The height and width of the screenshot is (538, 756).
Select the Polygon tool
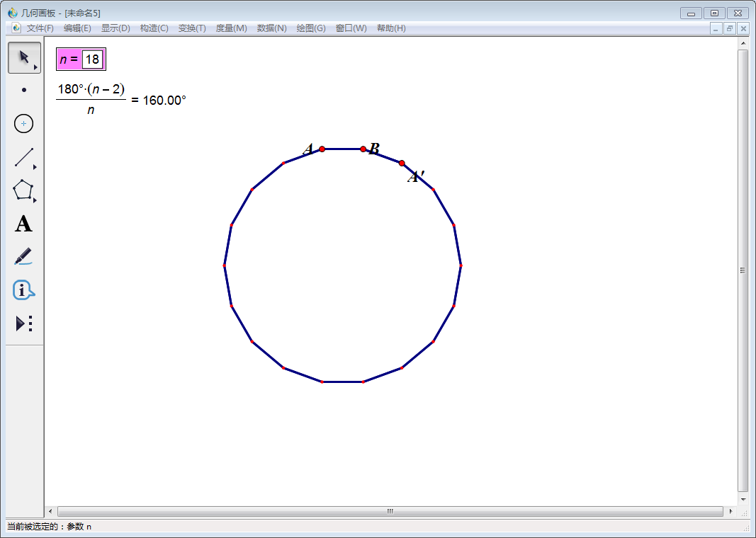click(23, 190)
